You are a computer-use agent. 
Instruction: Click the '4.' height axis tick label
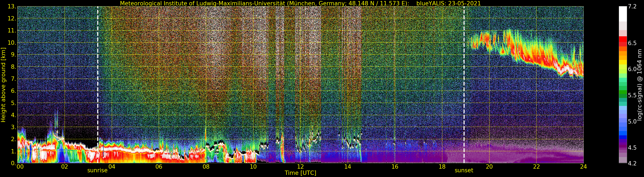tap(14, 115)
